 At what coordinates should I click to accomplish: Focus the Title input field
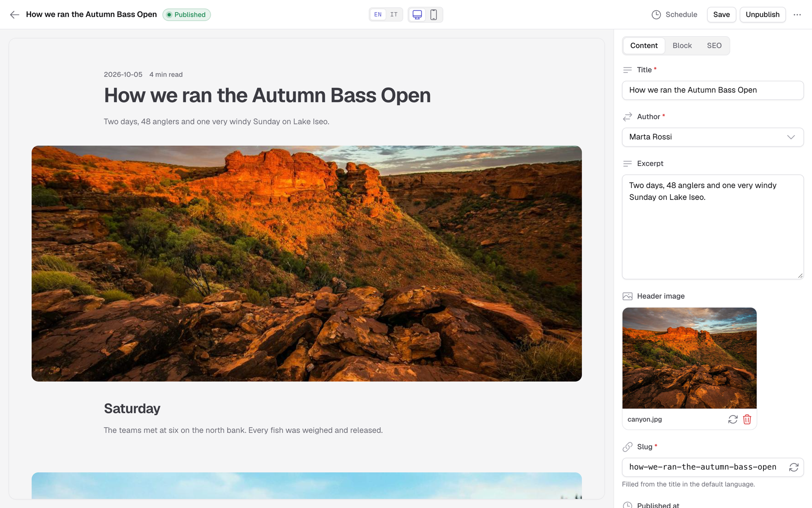[x=713, y=90]
